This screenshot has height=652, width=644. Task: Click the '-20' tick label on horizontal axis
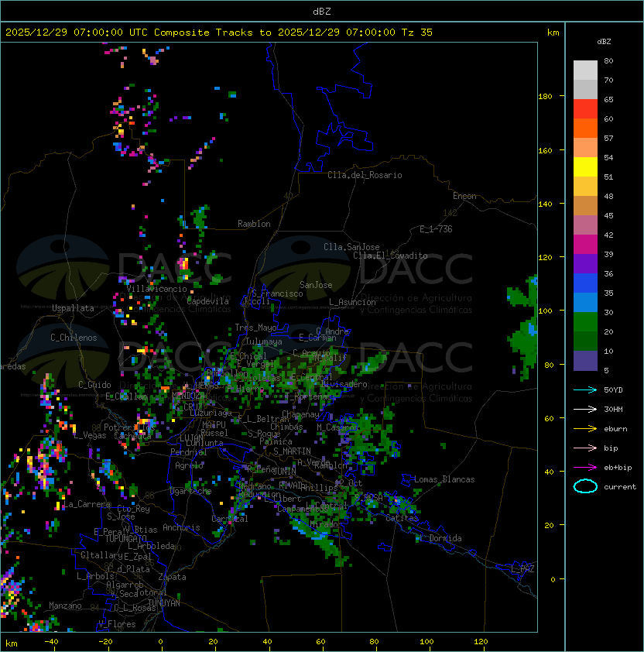pos(105,642)
